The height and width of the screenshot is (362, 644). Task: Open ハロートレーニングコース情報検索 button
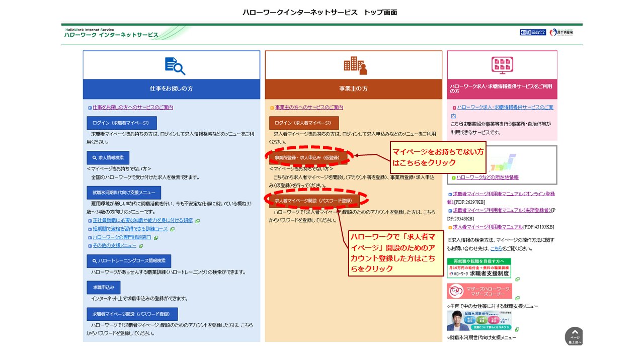pos(129,261)
